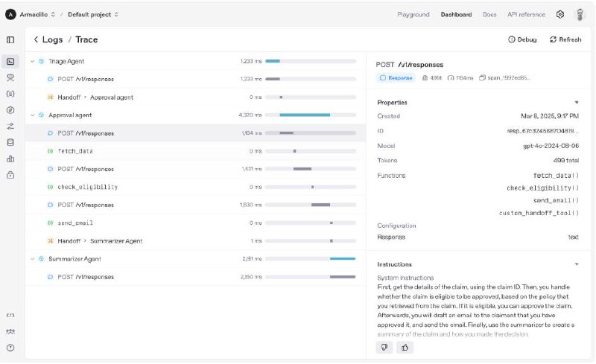Open the community people icon in sidebar
596x364 pixels.
(10, 332)
